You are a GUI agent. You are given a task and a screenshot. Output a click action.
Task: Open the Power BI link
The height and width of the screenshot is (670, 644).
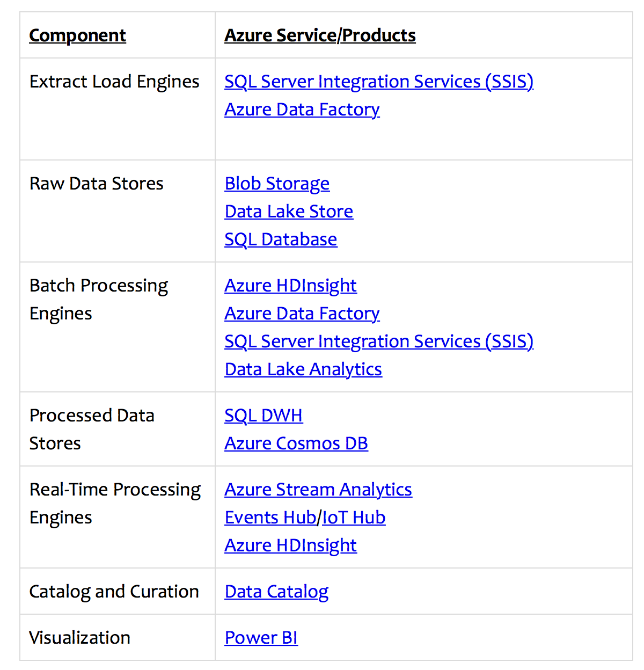(x=261, y=637)
